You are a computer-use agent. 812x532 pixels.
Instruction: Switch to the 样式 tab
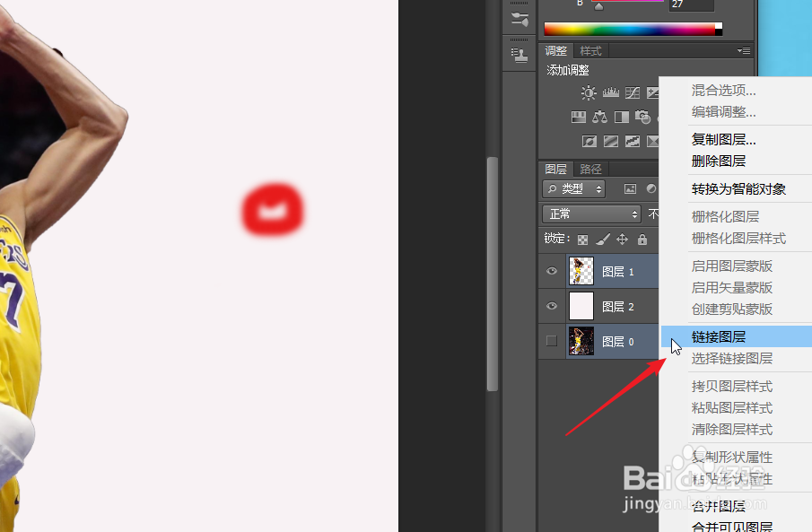click(590, 51)
